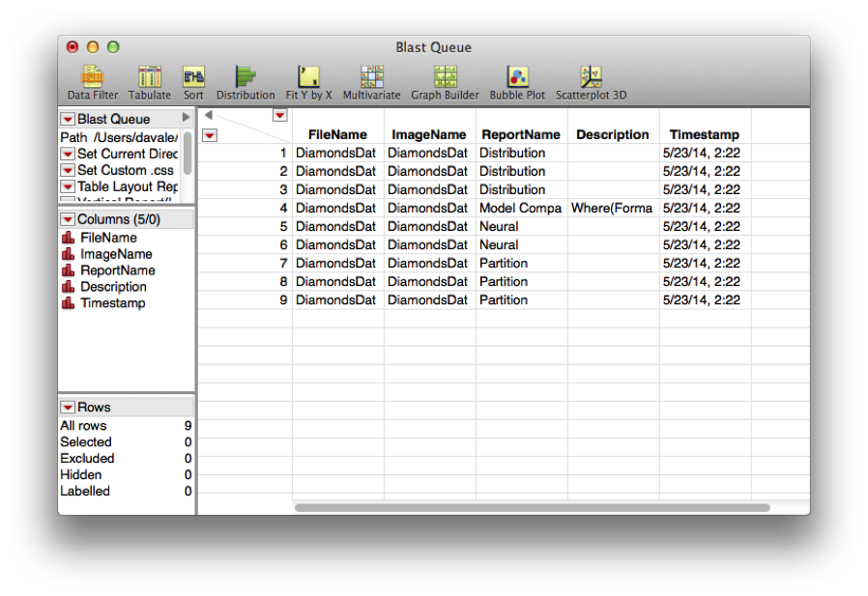Open Graph Builder
This screenshot has height=596, width=868.
click(444, 81)
